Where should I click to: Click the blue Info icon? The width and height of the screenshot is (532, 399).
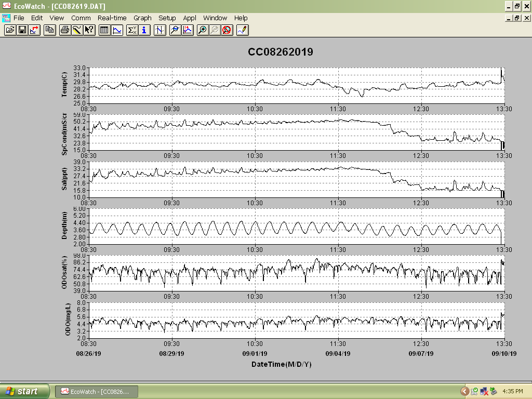[x=144, y=30]
